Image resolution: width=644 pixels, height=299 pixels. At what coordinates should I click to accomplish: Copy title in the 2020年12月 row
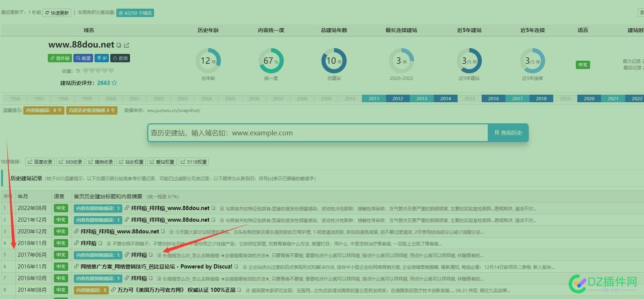point(163,232)
